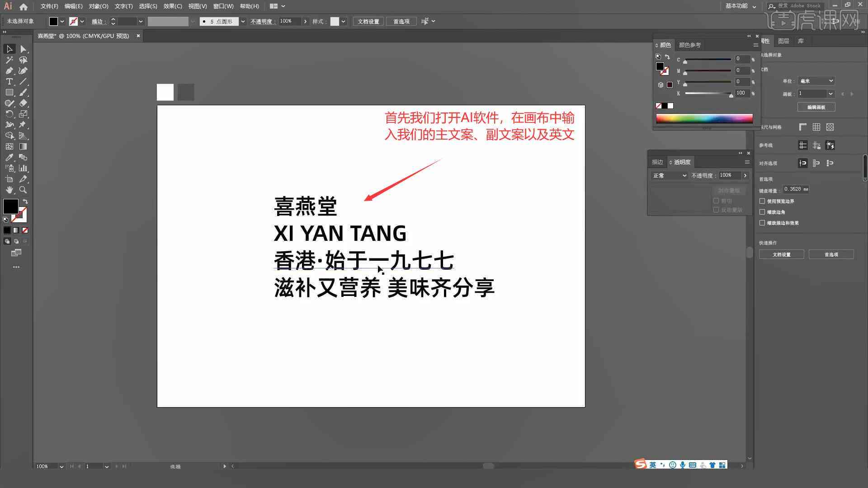868x488 pixels.
Task: Toggle 使用预览边界 checkbox
Action: [763, 201]
